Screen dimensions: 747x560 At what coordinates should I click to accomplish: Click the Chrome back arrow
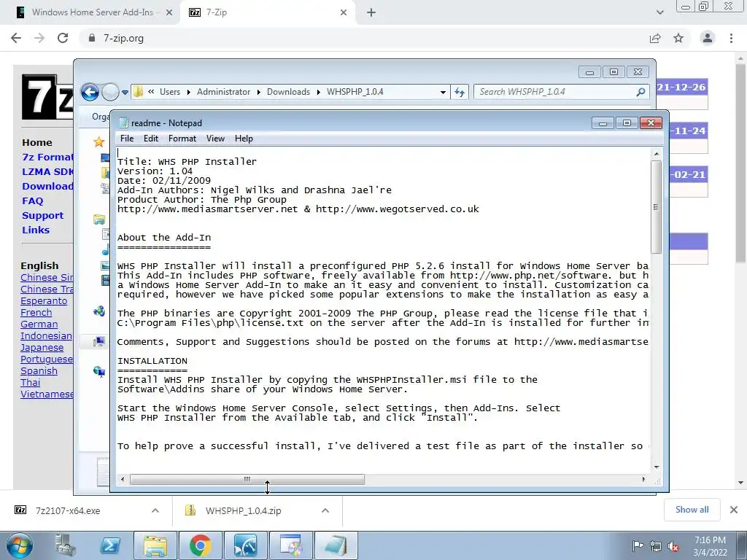point(16,38)
